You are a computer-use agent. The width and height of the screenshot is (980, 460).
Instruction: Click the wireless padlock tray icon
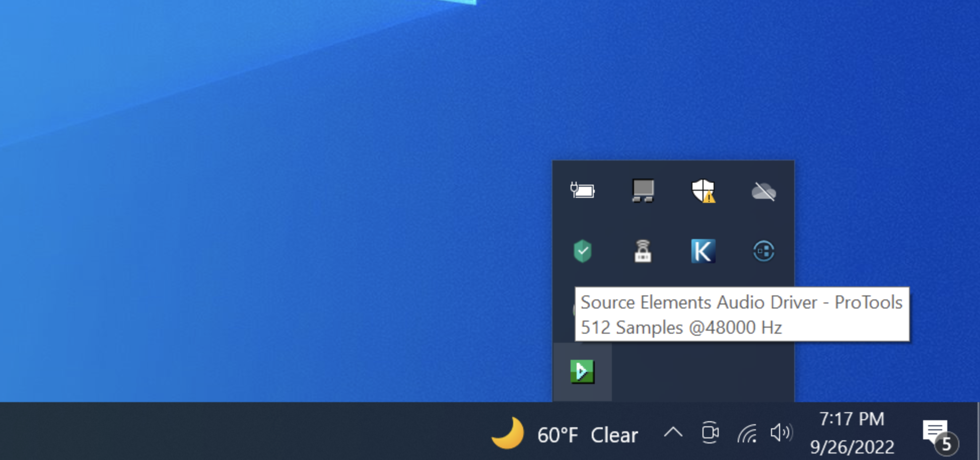tap(643, 251)
